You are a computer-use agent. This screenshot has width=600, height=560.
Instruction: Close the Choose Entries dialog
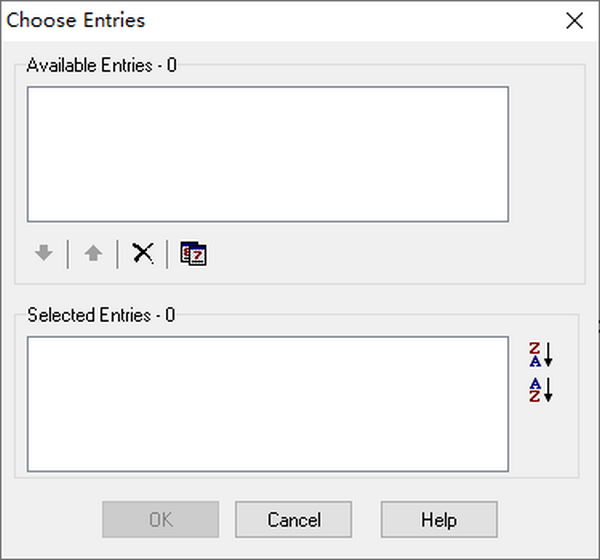[x=574, y=21]
